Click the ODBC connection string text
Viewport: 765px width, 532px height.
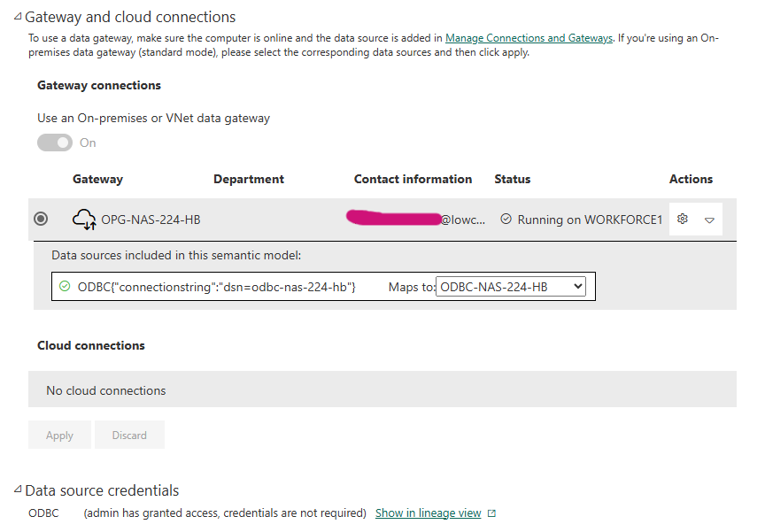(x=217, y=287)
